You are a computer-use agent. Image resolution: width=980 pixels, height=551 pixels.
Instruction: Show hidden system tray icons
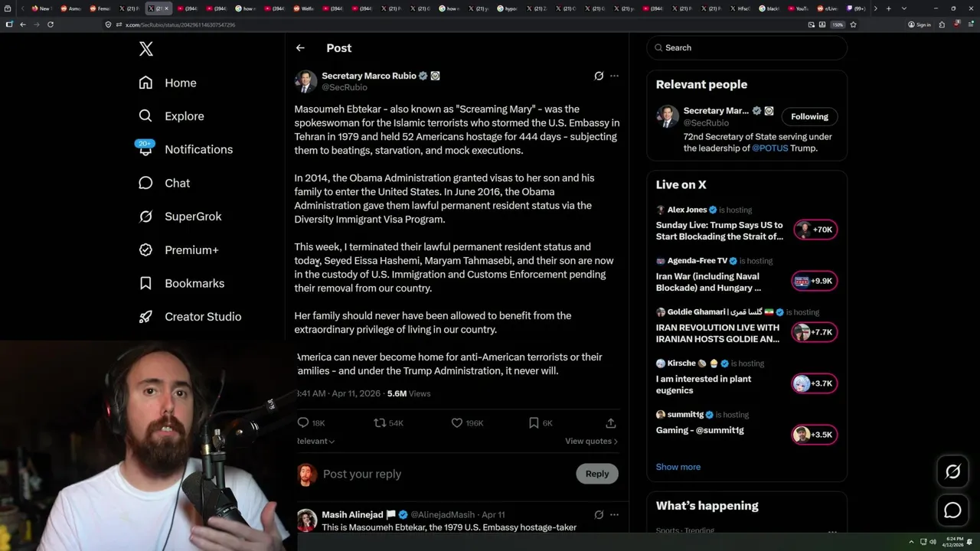coord(911,542)
